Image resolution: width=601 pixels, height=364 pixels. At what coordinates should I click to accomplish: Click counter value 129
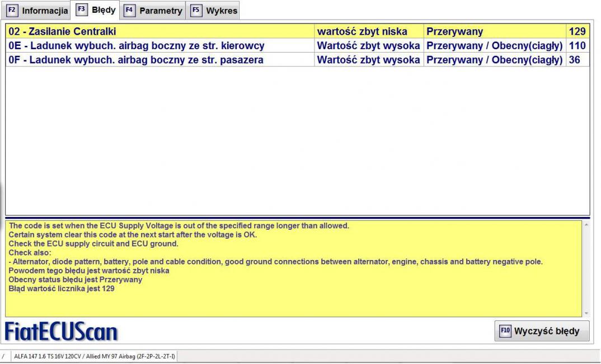[x=577, y=31]
